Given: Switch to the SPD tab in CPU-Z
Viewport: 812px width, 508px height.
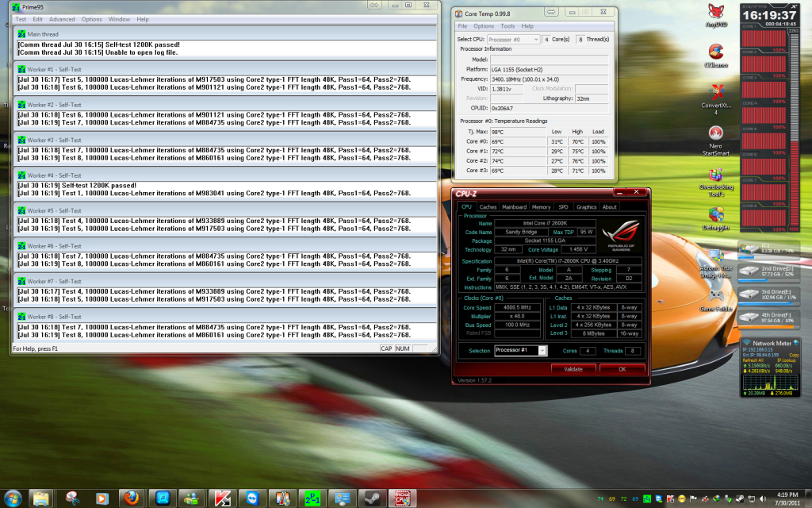Looking at the screenshot, I should (x=564, y=207).
